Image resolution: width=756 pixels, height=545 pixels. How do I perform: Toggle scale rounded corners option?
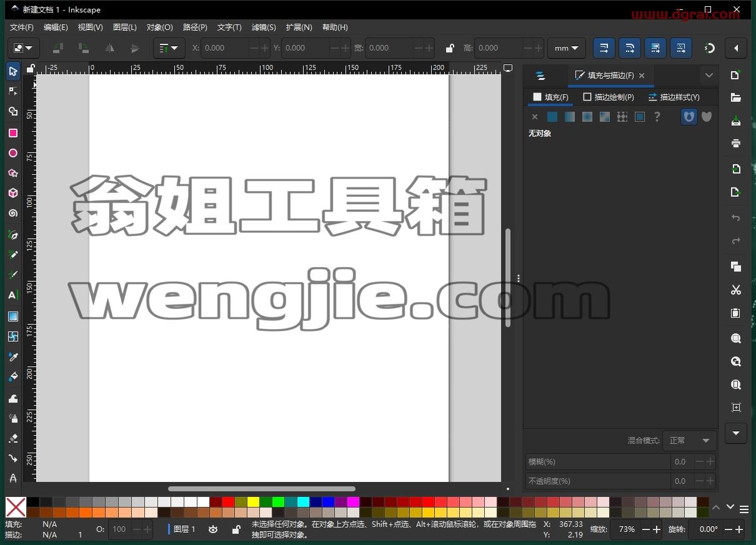630,48
